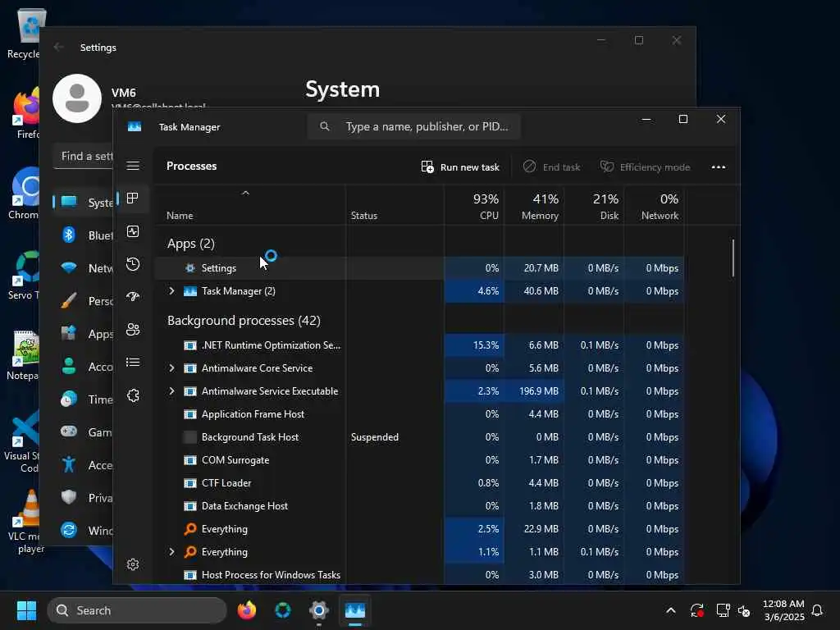The image size is (840, 630).
Task: Open the notification bell in taskbar
Action: 817,610
